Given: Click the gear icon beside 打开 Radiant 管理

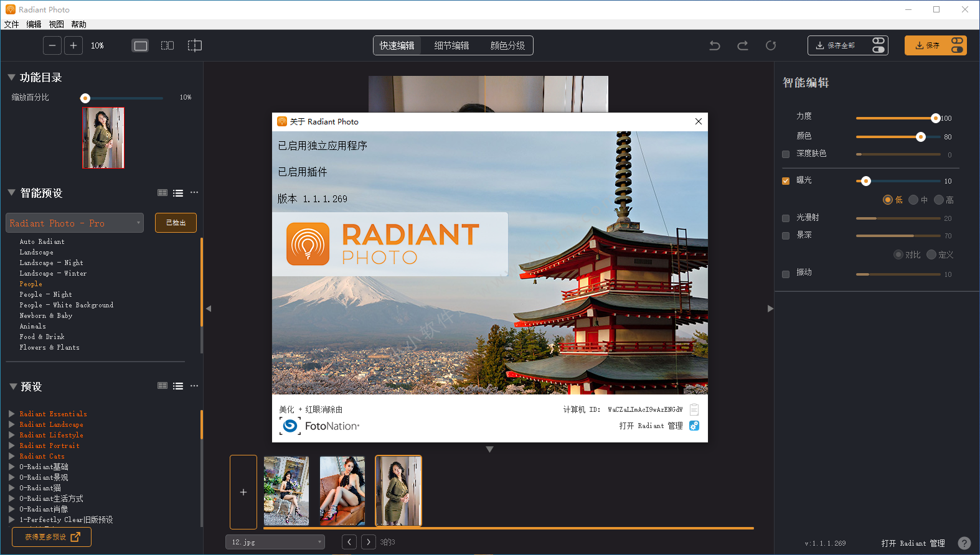Looking at the screenshot, I should [694, 426].
